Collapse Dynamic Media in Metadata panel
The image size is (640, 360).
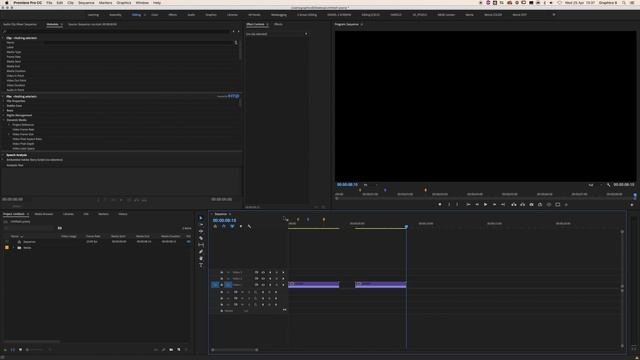pyautogui.click(x=4, y=120)
